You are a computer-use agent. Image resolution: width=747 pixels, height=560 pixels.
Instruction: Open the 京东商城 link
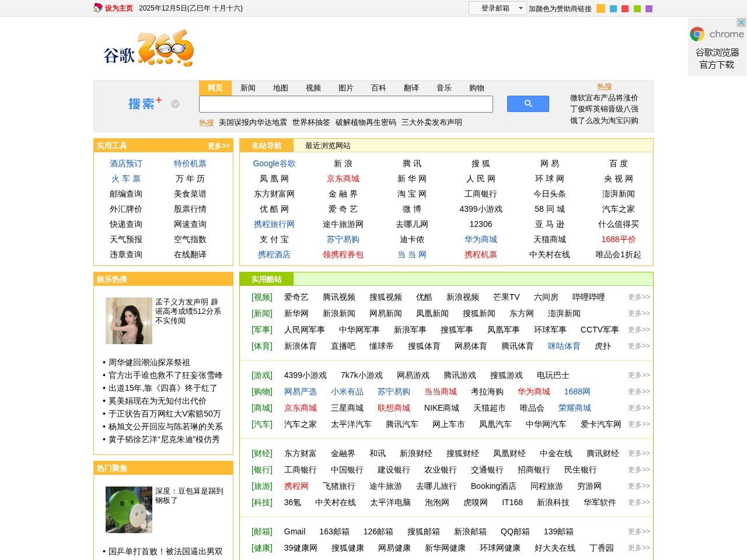click(343, 178)
